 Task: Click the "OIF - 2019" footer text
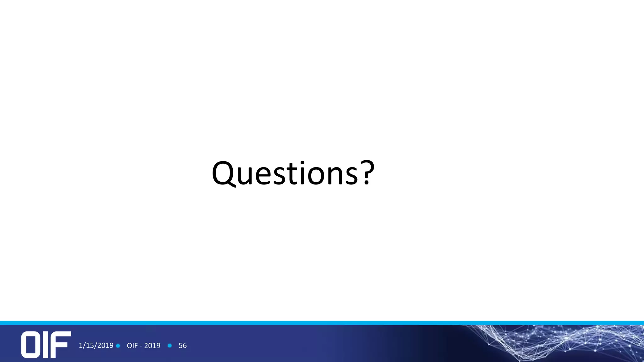point(143,346)
